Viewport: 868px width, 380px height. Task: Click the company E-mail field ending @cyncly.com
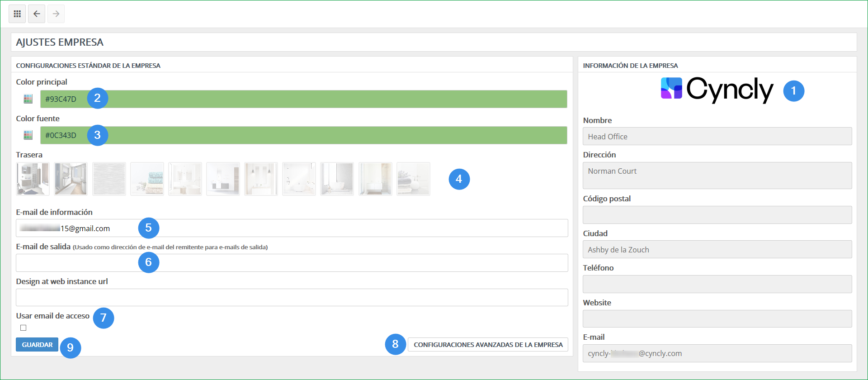pos(717,353)
